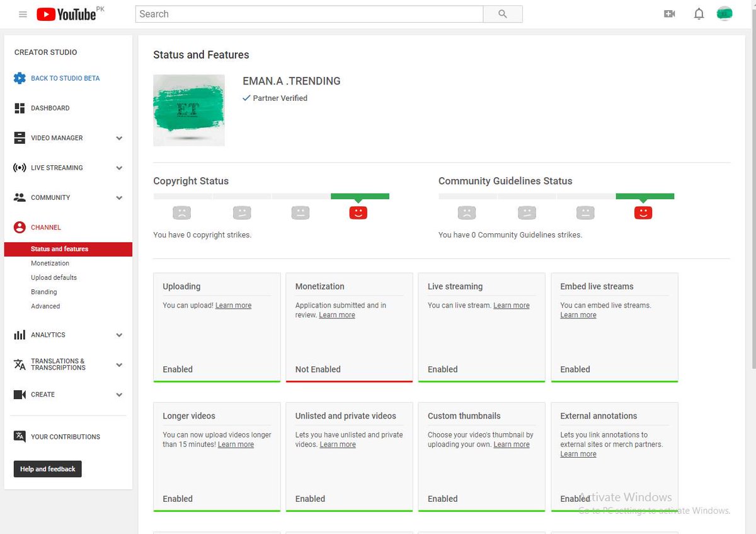
Task: Click the Enabled status in Uploading card
Action: (178, 369)
